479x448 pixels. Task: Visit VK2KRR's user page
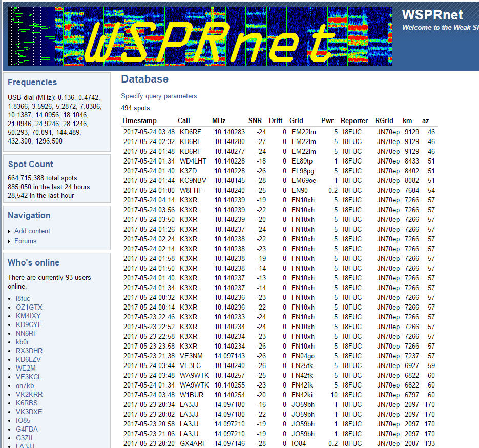coord(29,394)
